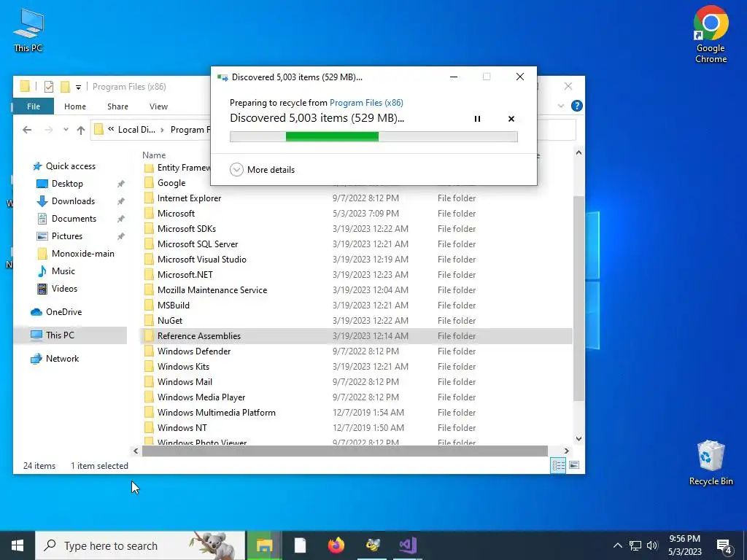
Task: Select Recycle Bin desktop icon
Action: (711, 463)
